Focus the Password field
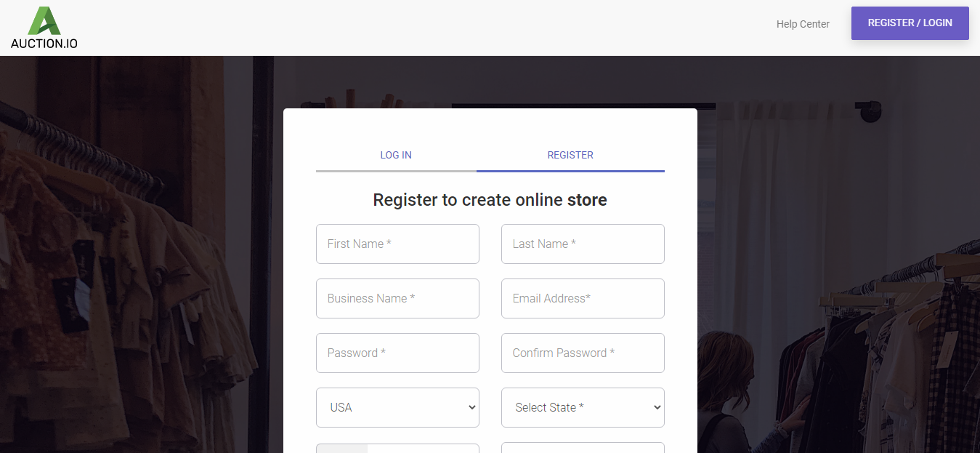Viewport: 980px width, 453px height. (397, 353)
